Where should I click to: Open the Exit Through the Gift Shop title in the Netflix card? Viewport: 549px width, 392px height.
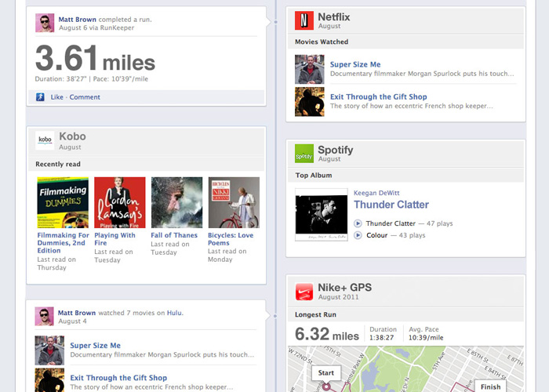pos(379,96)
